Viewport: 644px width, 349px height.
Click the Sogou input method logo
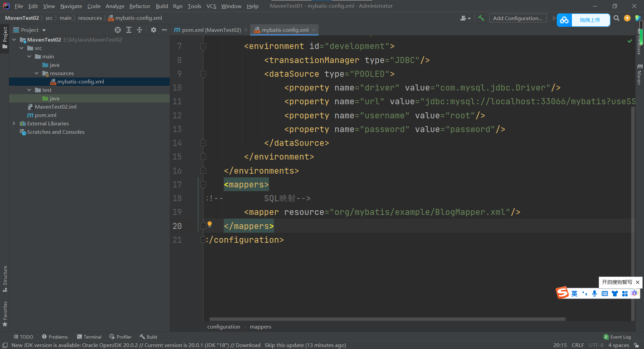coord(562,293)
